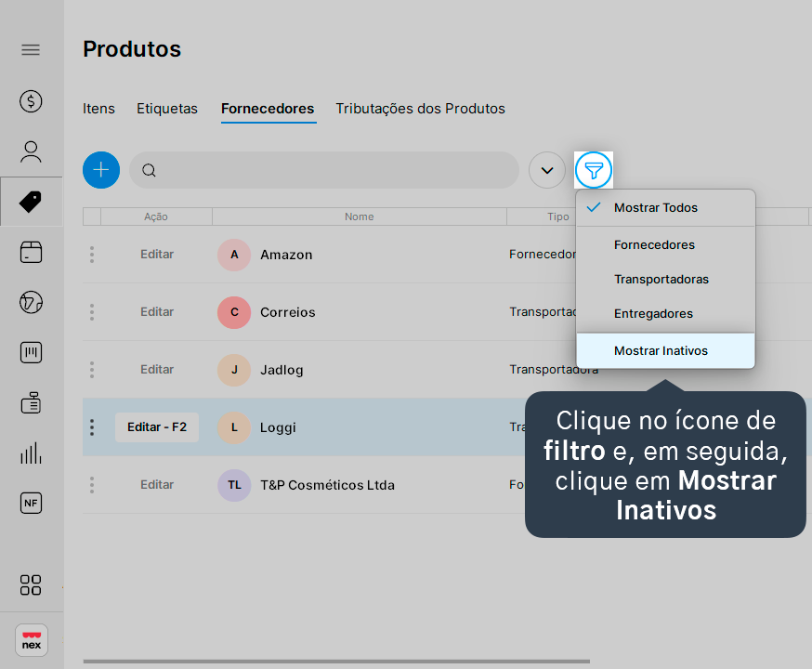812x669 pixels.
Task: Open three-dot menu for T&P Cosméticos row
Action: click(x=92, y=485)
